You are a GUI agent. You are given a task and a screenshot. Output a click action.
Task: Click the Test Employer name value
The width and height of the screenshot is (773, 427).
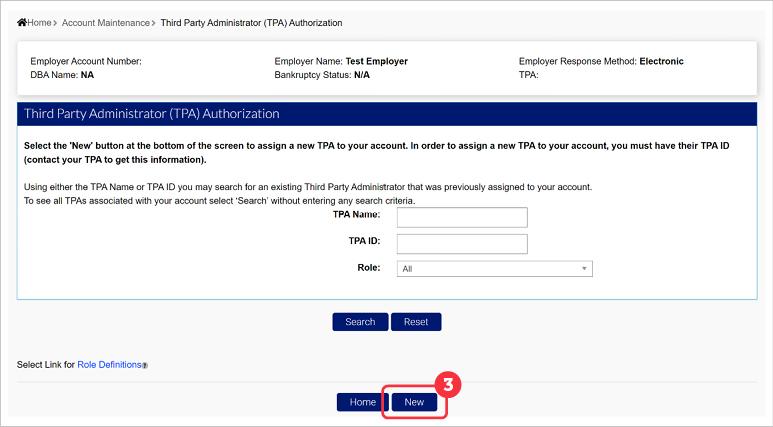(x=376, y=61)
